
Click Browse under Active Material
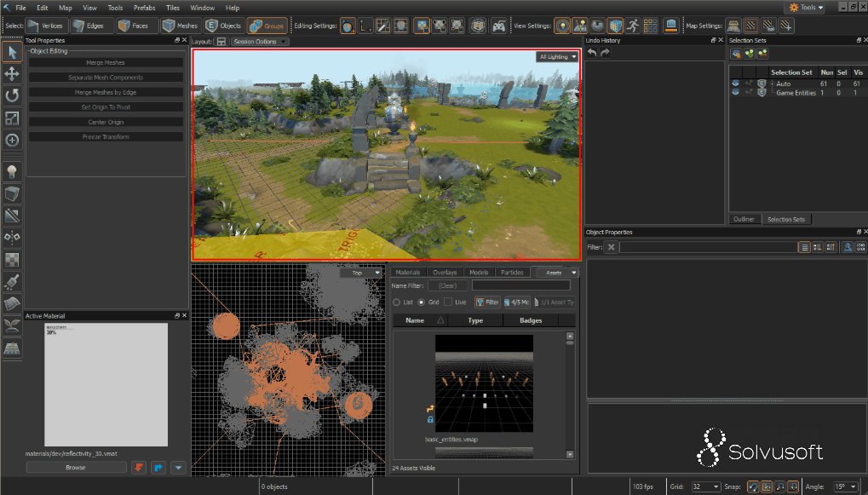pyautogui.click(x=76, y=467)
